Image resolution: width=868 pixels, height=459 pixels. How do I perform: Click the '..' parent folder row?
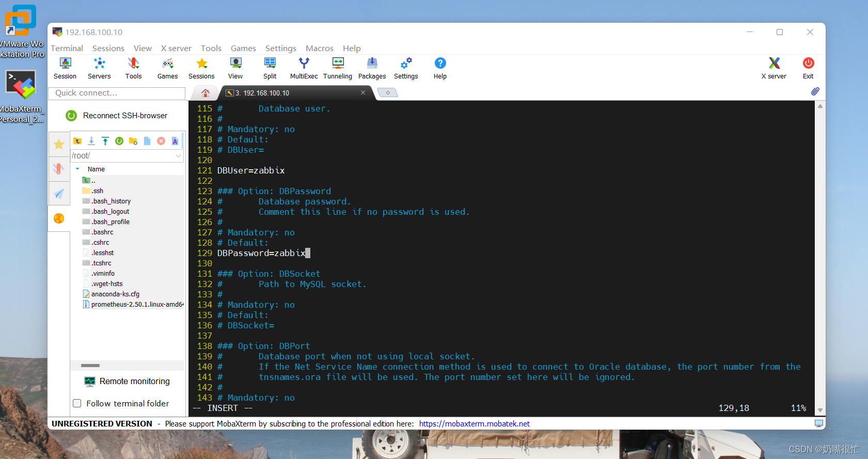click(89, 180)
